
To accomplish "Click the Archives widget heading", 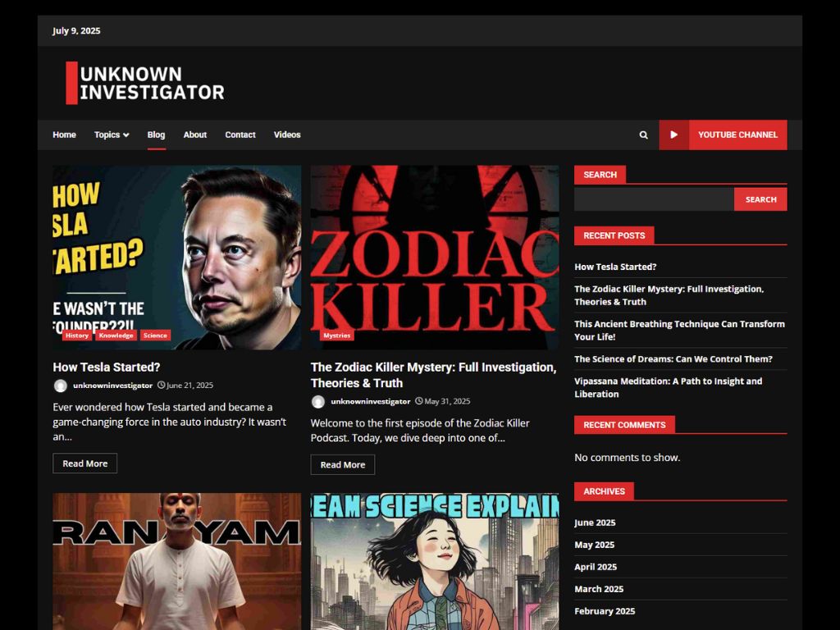I will point(604,491).
